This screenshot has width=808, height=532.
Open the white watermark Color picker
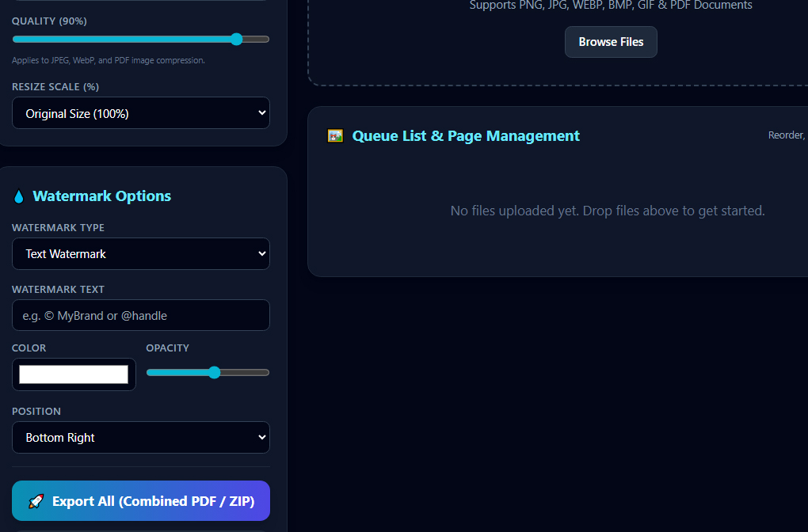[74, 374]
